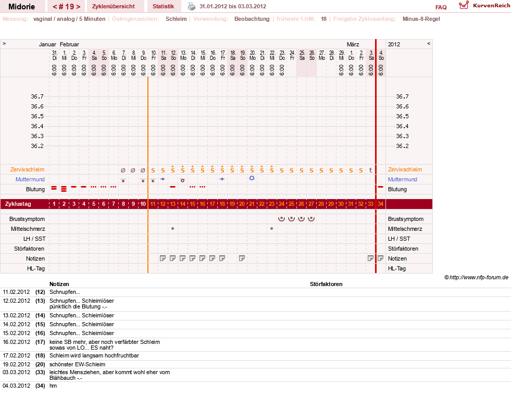The width and height of the screenshot is (511, 420).
Task: Select breast symptom icon on cycle day 25
Action: [x=291, y=219]
